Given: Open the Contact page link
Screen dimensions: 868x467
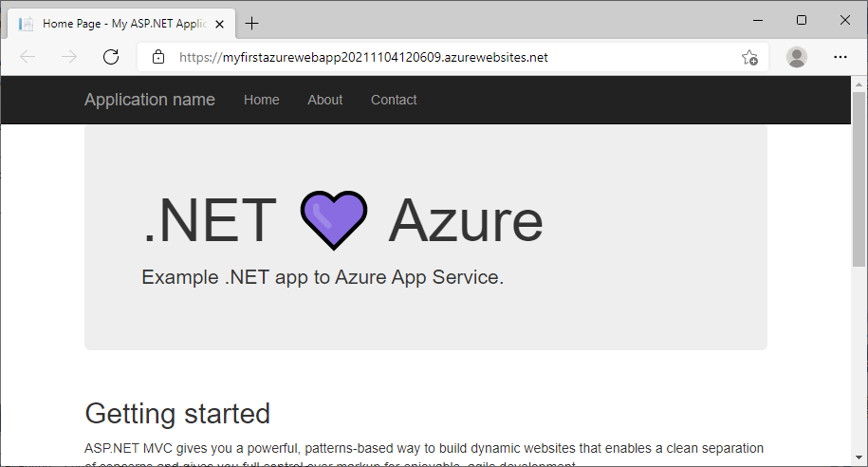Looking at the screenshot, I should click(394, 100).
